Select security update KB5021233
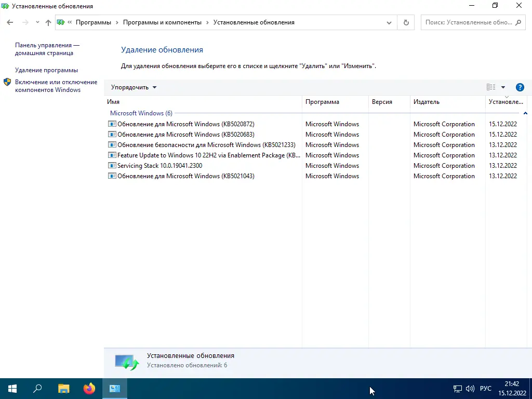The height and width of the screenshot is (399, 532). (206, 145)
